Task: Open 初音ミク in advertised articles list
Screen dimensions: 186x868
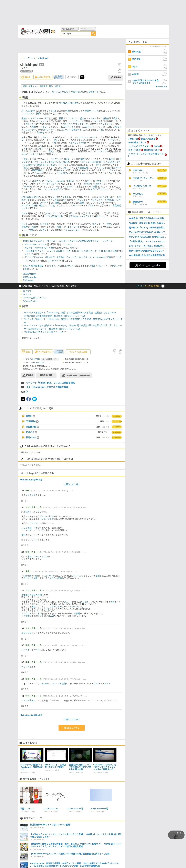Action: coord(30,432)
